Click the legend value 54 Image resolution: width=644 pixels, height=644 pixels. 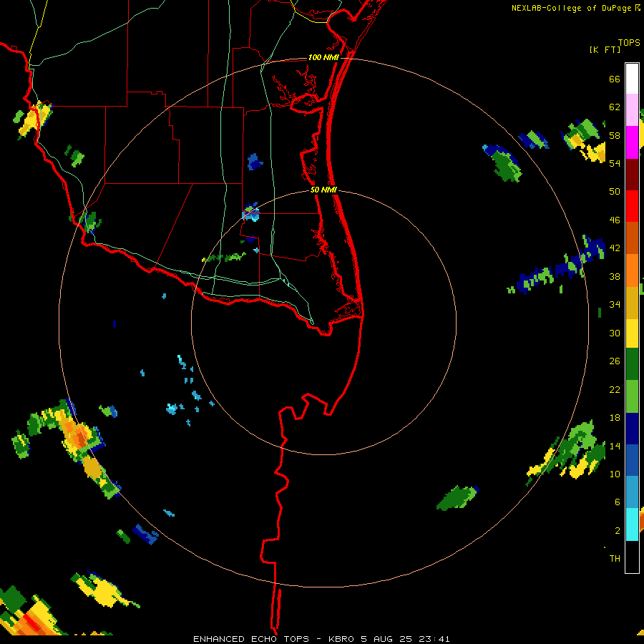[x=615, y=163]
